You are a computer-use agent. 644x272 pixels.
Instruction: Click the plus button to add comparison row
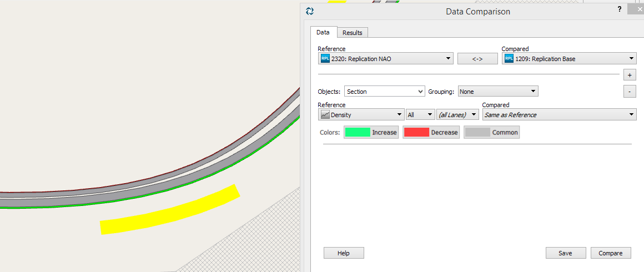click(x=630, y=75)
